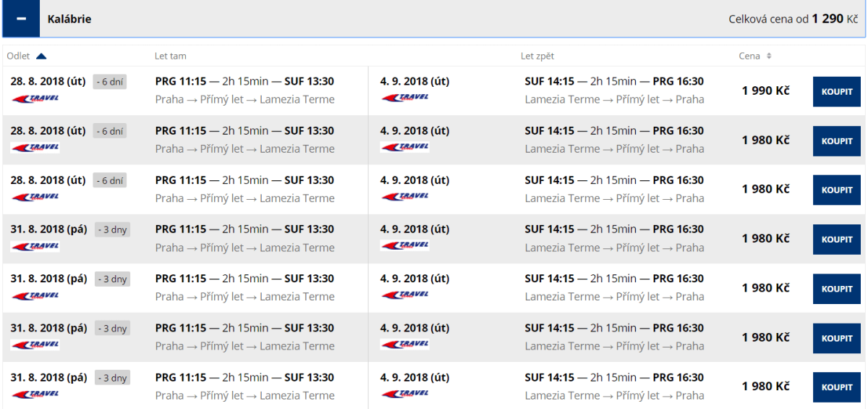Click airline logo under third row return date

pyautogui.click(x=405, y=196)
